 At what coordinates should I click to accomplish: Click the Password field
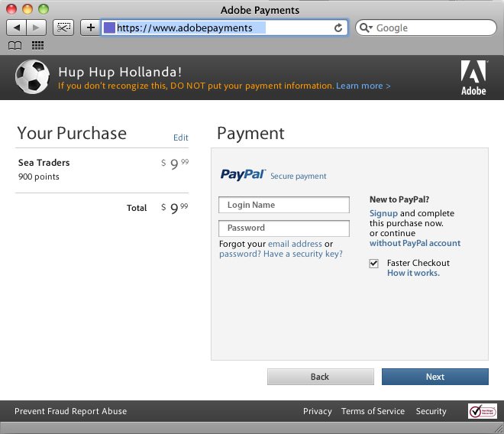pyautogui.click(x=284, y=228)
